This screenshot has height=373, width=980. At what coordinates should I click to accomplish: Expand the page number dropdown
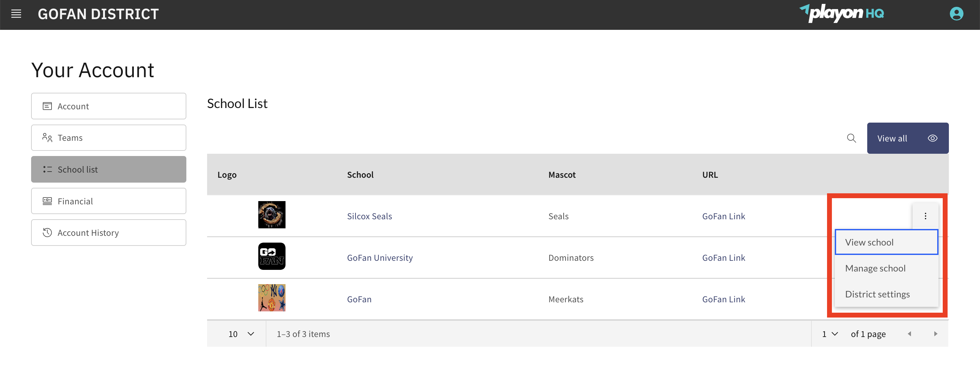click(830, 334)
